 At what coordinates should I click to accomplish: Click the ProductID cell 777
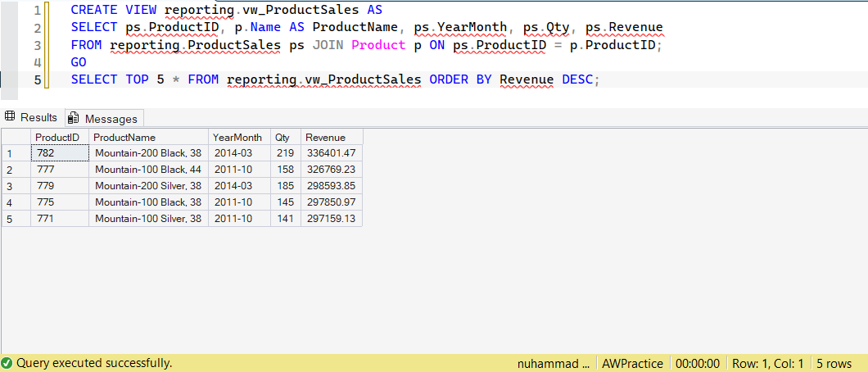point(60,169)
